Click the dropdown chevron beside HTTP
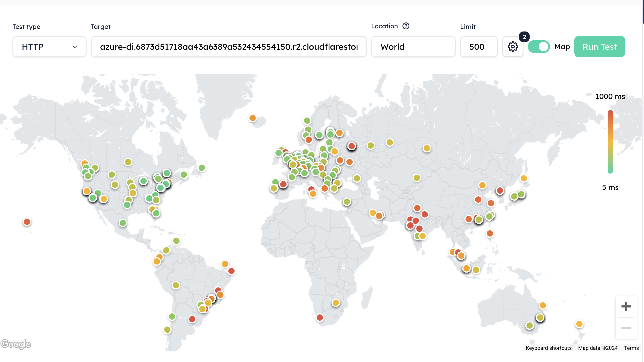The image size is (644, 362). pyautogui.click(x=75, y=47)
